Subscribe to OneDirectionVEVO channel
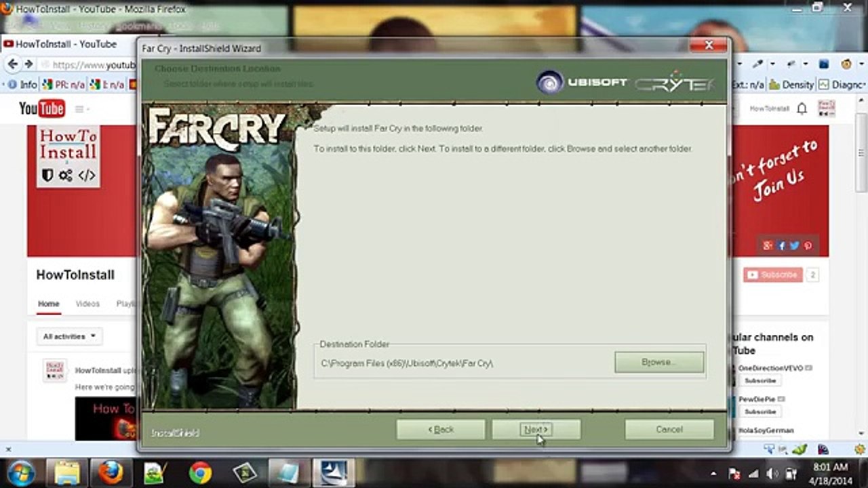Viewport: 868px width, 488px height. [x=759, y=381]
